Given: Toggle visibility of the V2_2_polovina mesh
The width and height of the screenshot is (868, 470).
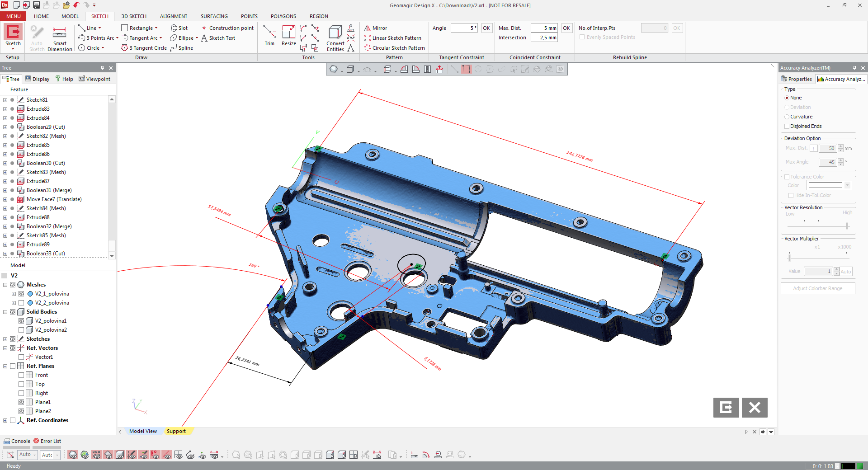Looking at the screenshot, I should 21,303.
